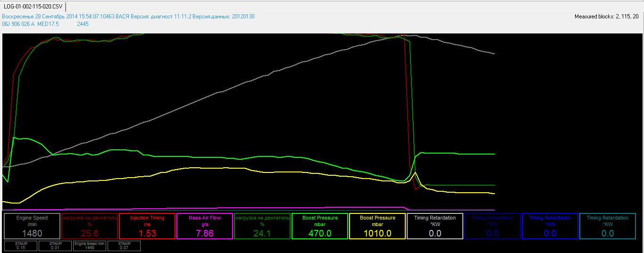Viewport: 644px width, 253px height.
Task: Select the LOG-01-002-115-020.CSV tab
Action: tap(33, 7)
